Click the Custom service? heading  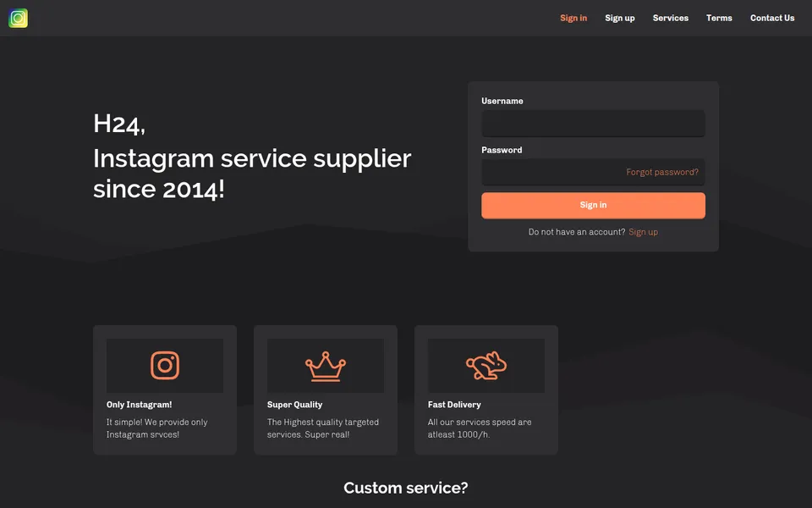coord(406,488)
